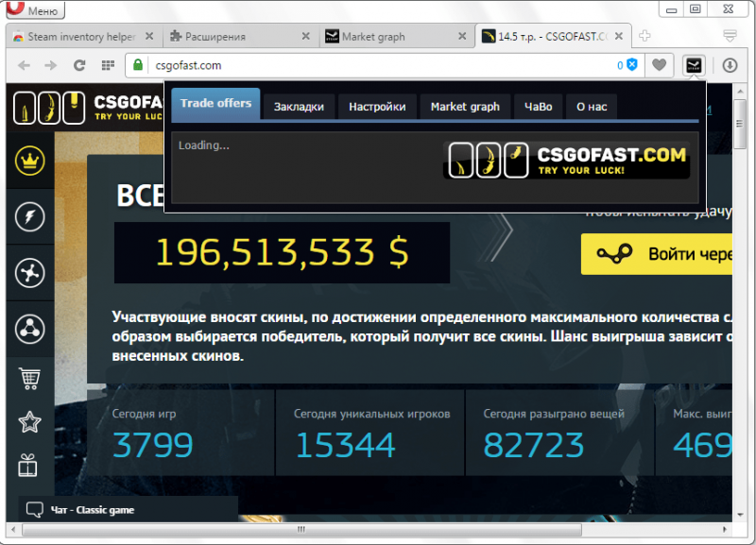Open a new browser tab
Viewport: 756px width, 545px height.
point(644,36)
